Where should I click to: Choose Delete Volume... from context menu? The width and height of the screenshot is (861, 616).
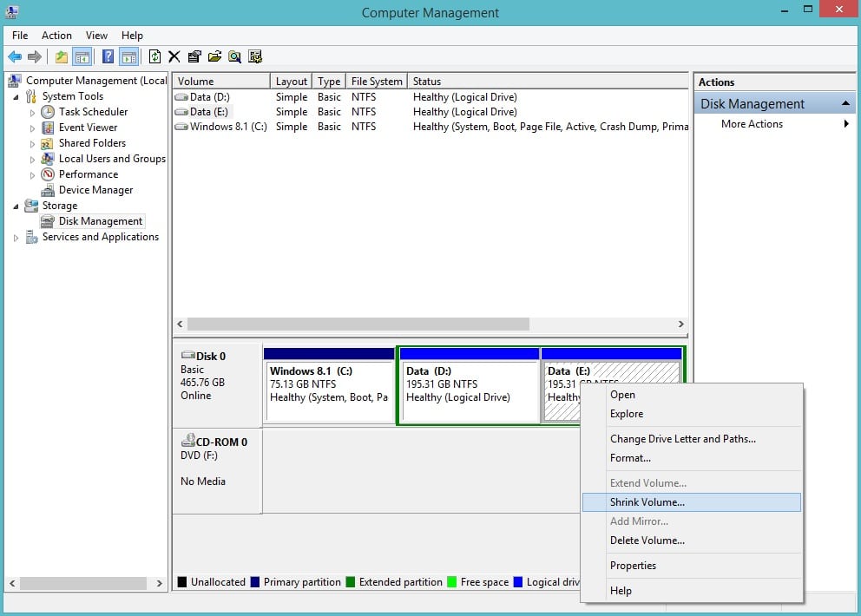tap(692, 541)
